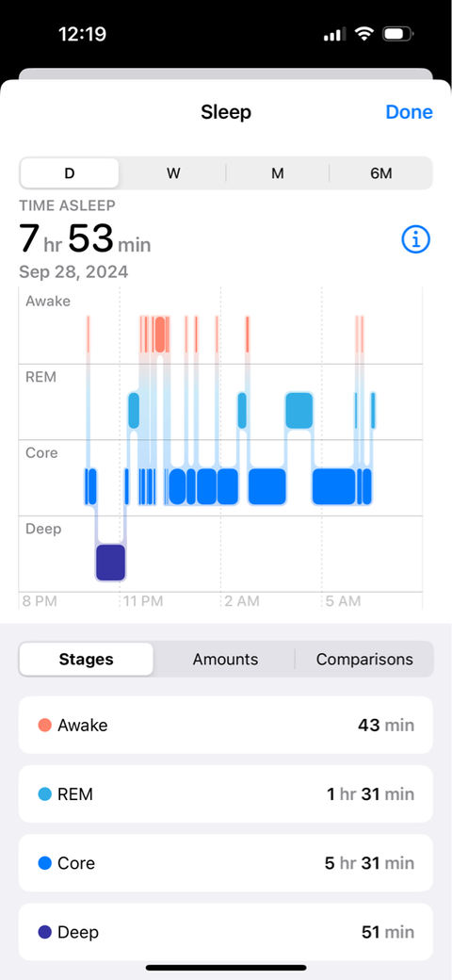Tap Done to close Sleep view
Image resolution: width=452 pixels, height=980 pixels.
pos(409,112)
